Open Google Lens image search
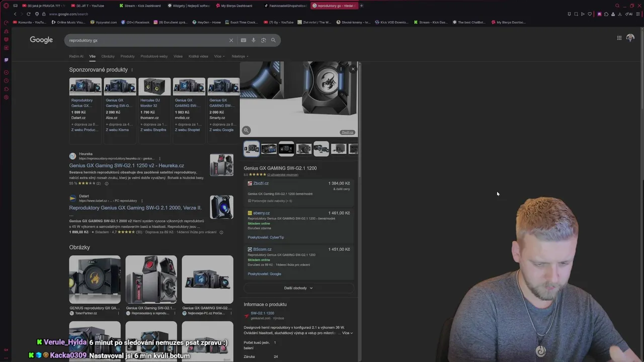 click(263, 40)
